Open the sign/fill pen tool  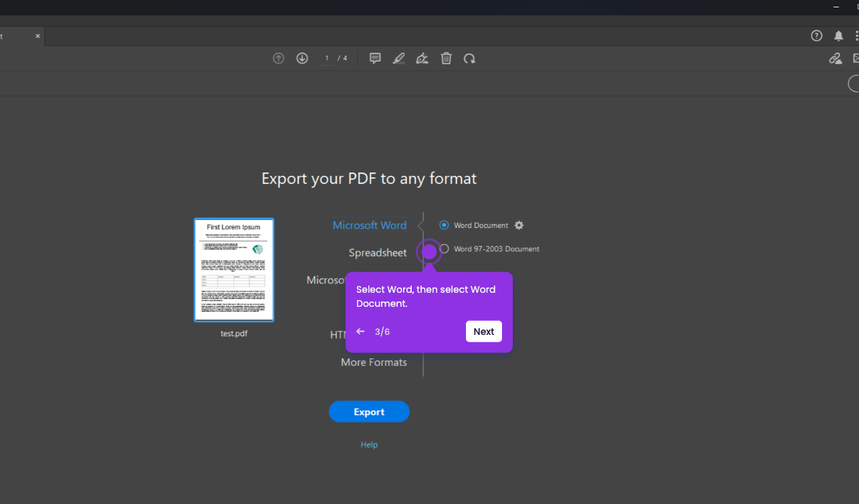[x=422, y=59]
